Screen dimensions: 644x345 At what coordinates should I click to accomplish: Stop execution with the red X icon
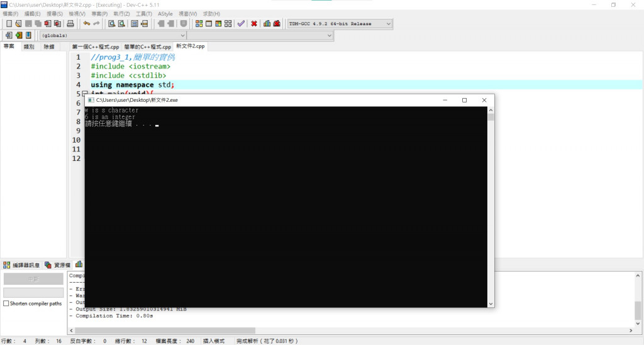(x=254, y=24)
